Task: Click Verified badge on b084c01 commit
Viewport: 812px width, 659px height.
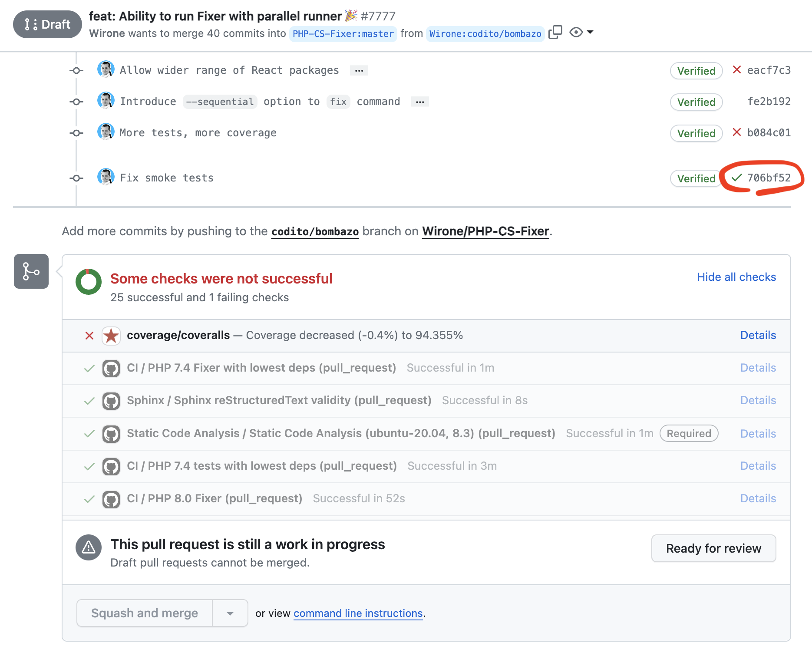Action: [696, 133]
